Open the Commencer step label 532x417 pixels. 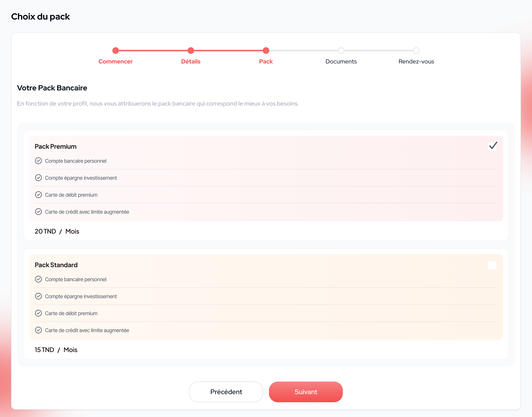click(116, 61)
